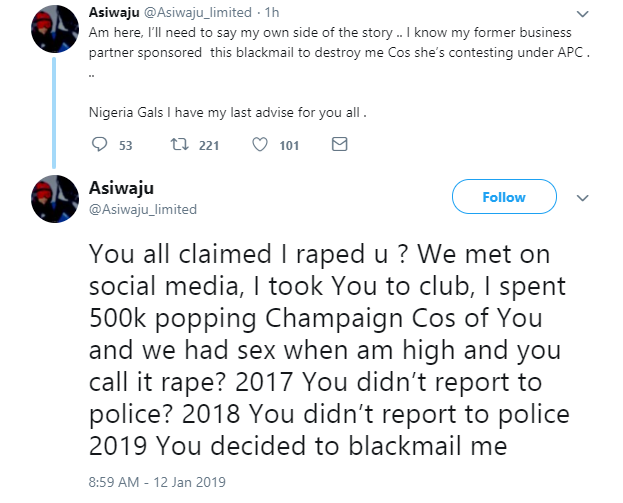Follow the Asiwaju account
The image size is (623, 503).
503,197
